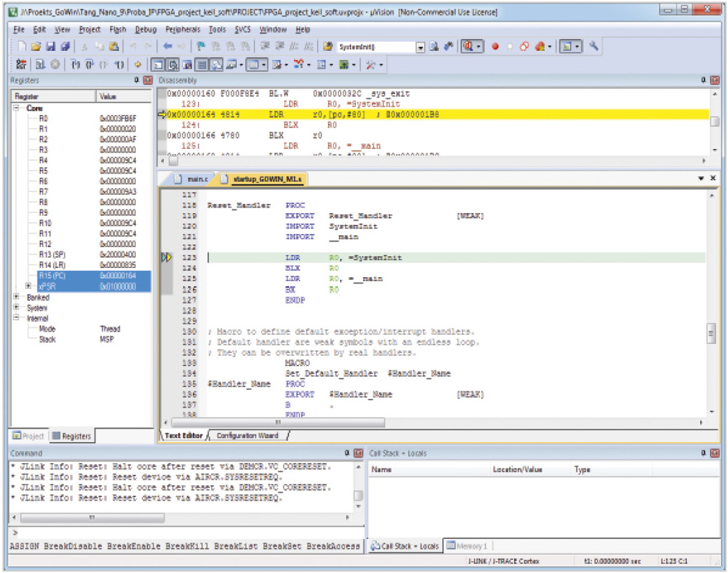Toggle the Command Window toolbar button
This screenshot has width=728, height=573.
[157, 65]
